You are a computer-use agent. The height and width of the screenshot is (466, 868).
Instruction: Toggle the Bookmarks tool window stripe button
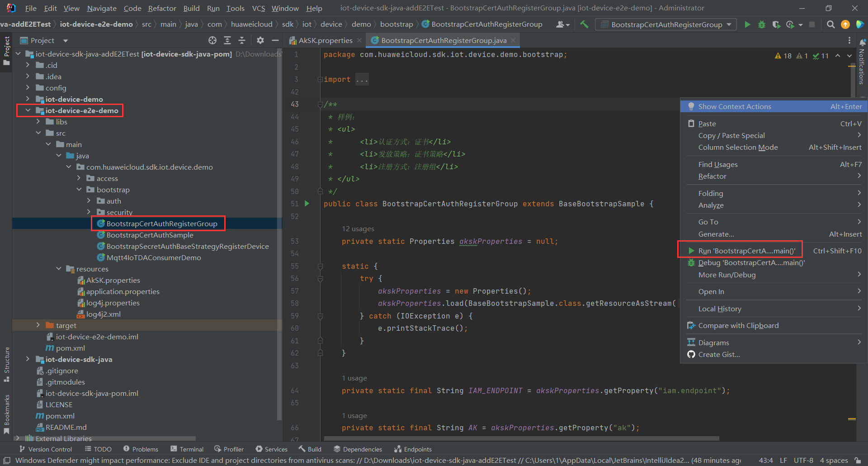6,414
